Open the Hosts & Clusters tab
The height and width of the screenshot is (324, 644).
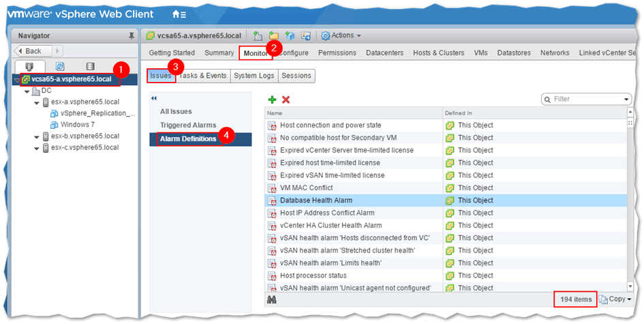(439, 53)
